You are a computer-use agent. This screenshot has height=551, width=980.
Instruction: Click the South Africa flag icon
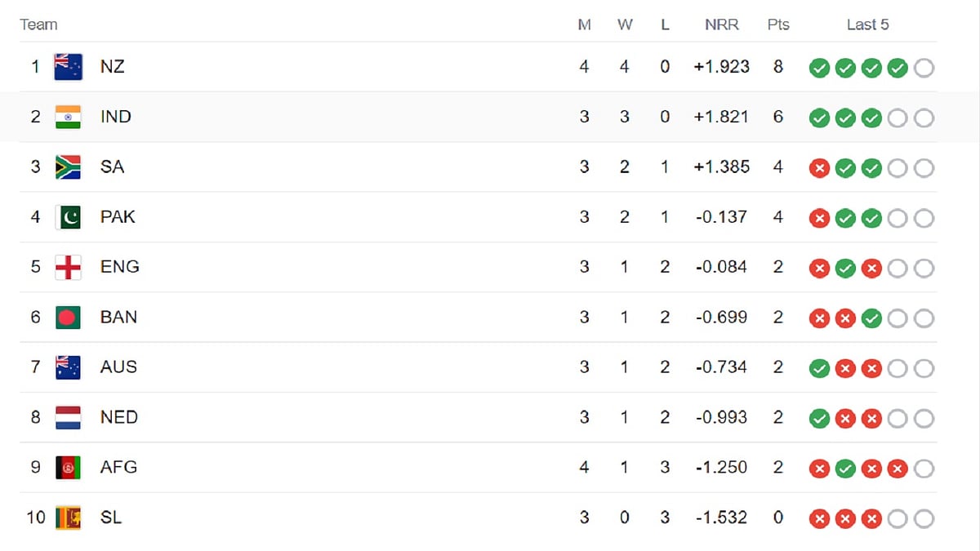69,167
